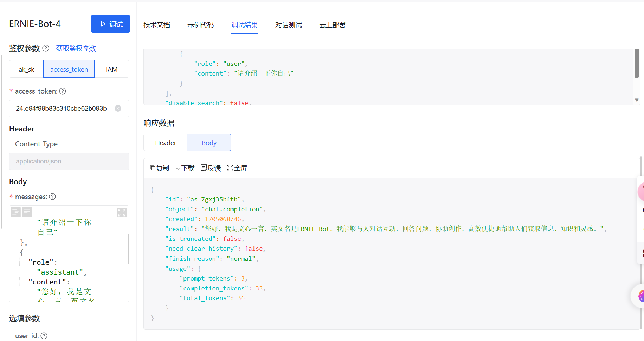Select the IAM auth option
644x341 pixels.
(x=112, y=69)
